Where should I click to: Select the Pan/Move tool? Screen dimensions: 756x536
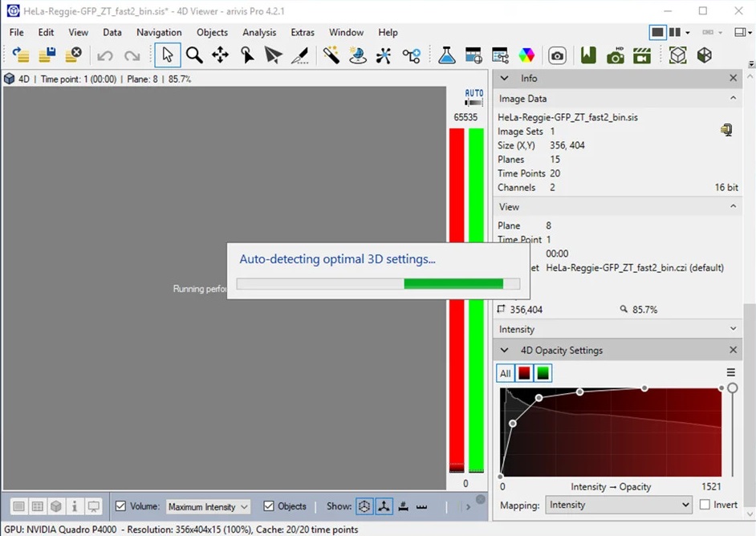click(x=219, y=55)
